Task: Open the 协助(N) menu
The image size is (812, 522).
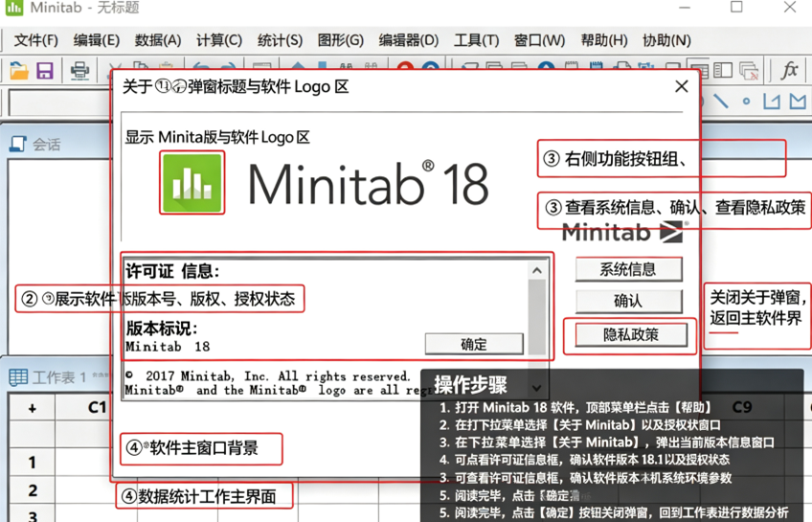Action: pos(667,40)
